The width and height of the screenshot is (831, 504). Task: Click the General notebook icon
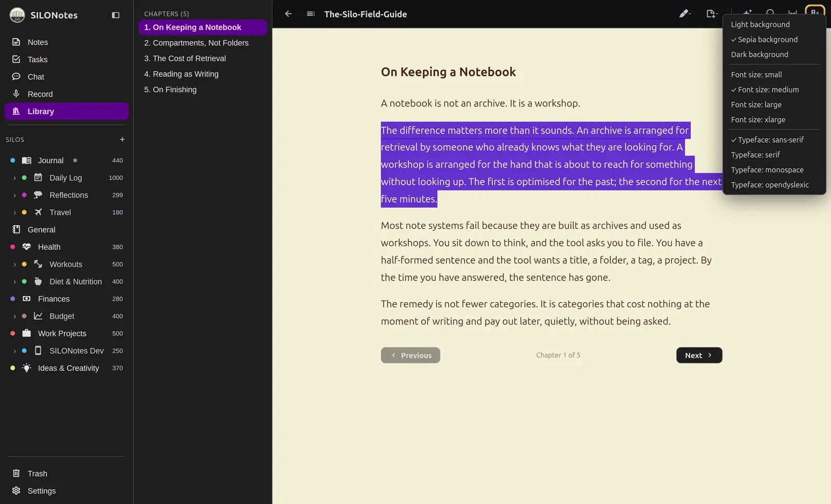(x=16, y=229)
